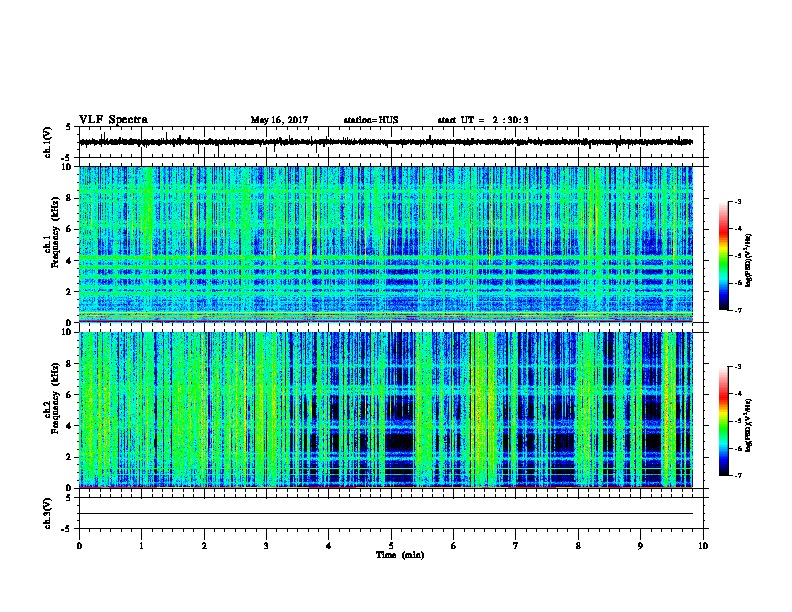
Task: Click the ch.2 spectrogram color scale bar
Action: click(723, 421)
